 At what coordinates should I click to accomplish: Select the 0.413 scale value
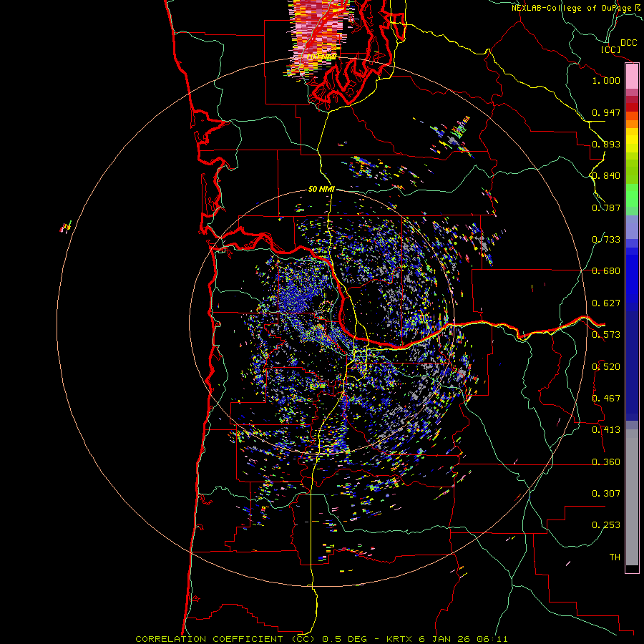click(x=606, y=430)
